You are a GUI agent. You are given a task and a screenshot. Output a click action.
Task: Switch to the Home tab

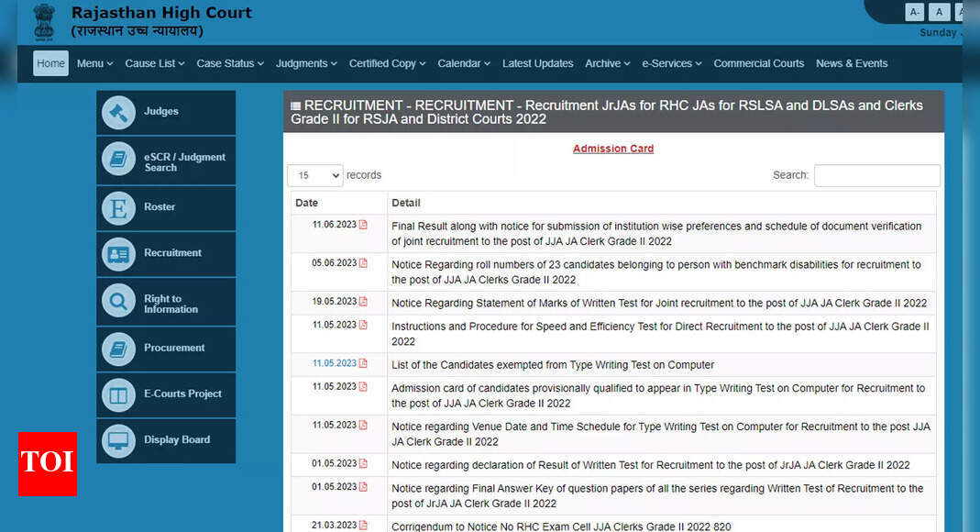point(50,62)
